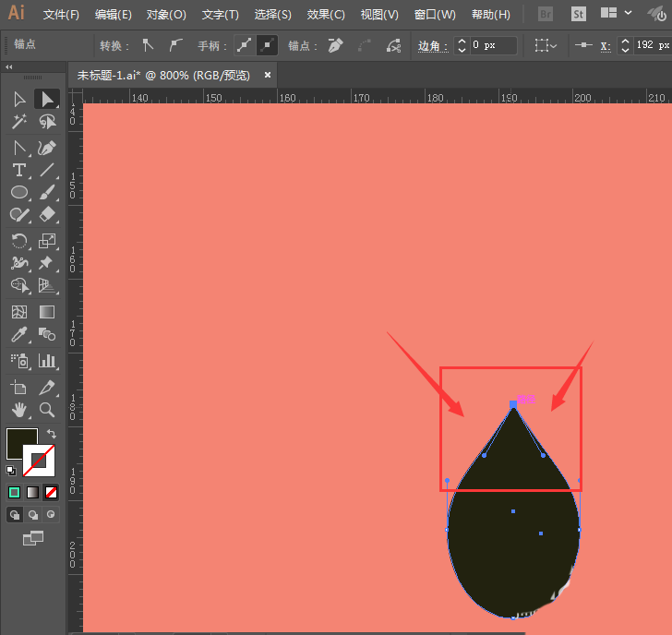Select the Magic Wand tool
The image size is (672, 635).
click(x=18, y=122)
